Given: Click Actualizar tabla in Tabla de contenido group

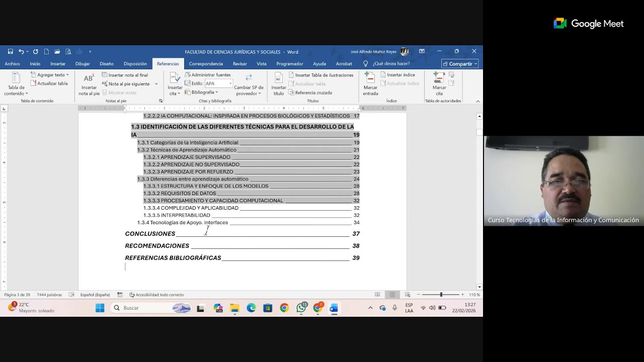Looking at the screenshot, I should pyautogui.click(x=49, y=83).
